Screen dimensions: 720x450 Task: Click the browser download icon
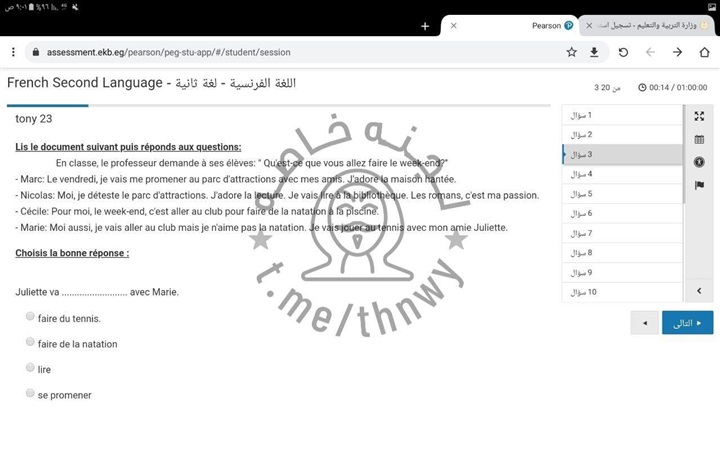pyautogui.click(x=594, y=52)
